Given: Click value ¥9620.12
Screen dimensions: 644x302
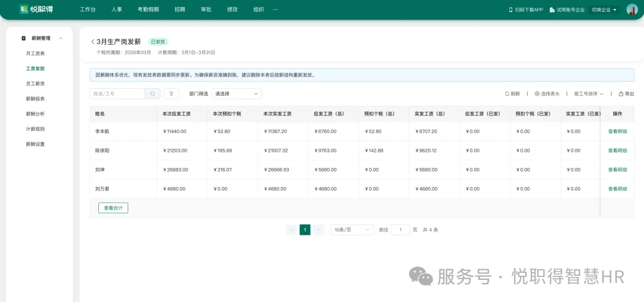Looking at the screenshot, I should coord(426,151).
